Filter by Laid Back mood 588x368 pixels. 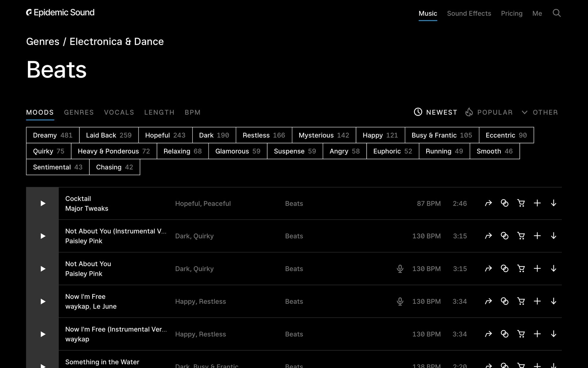coord(109,135)
